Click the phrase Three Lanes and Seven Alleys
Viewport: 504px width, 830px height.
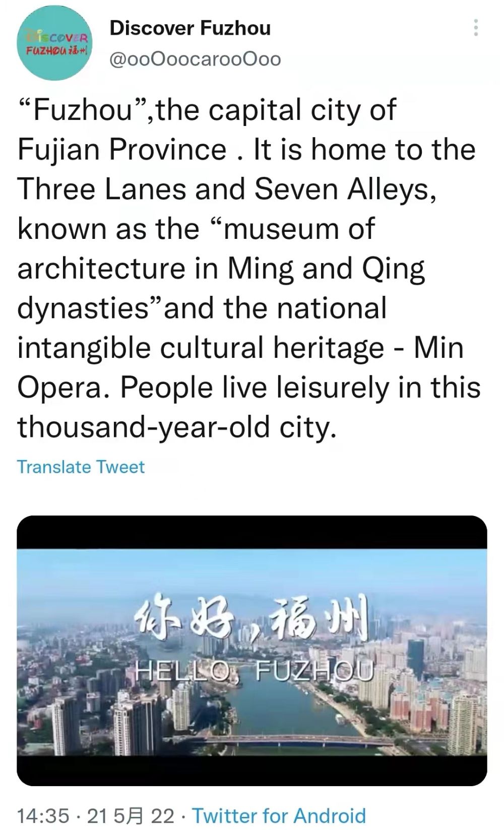[x=226, y=189]
